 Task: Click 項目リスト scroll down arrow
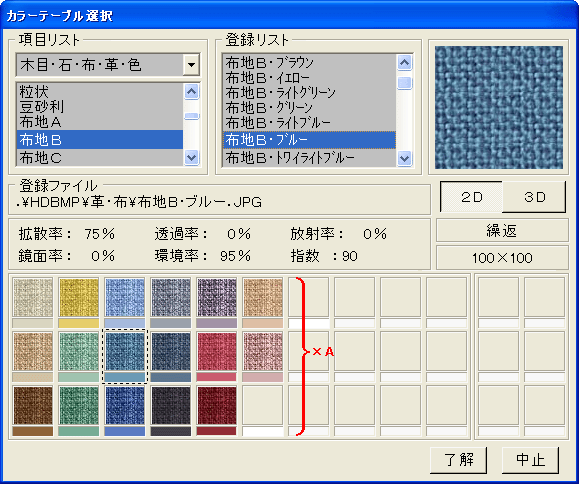point(191,158)
